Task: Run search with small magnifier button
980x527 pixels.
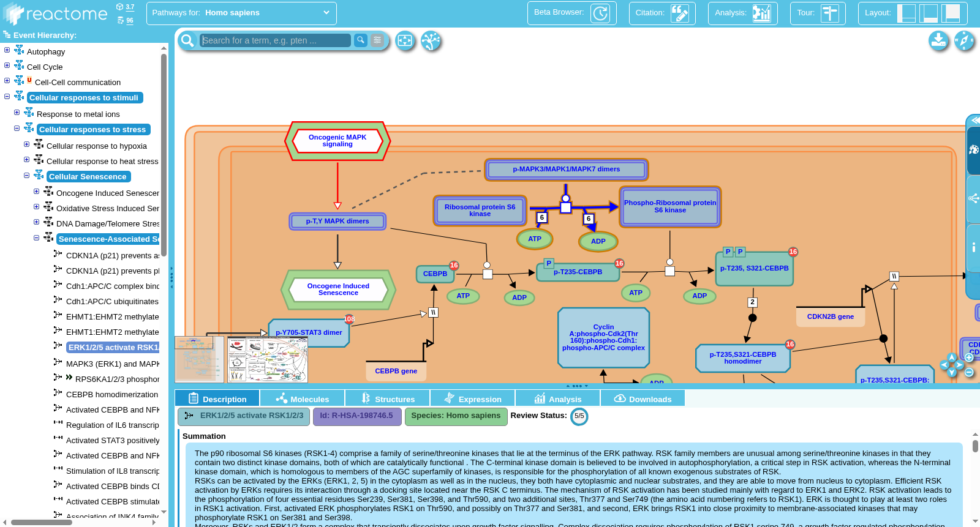Action: [361, 40]
